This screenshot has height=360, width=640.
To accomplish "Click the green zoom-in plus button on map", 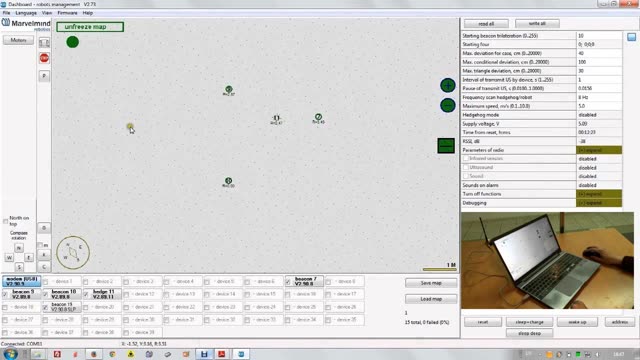I will click(x=448, y=85).
